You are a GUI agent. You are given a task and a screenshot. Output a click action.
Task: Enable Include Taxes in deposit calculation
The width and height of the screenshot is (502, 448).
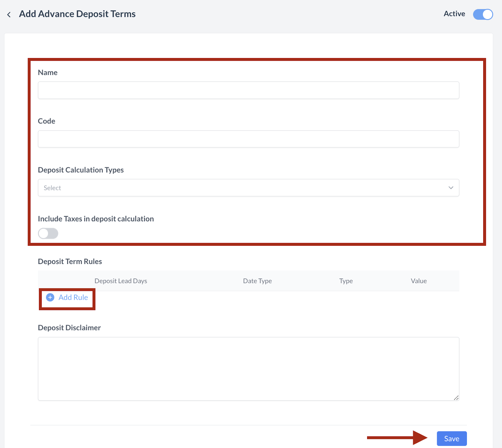point(48,234)
